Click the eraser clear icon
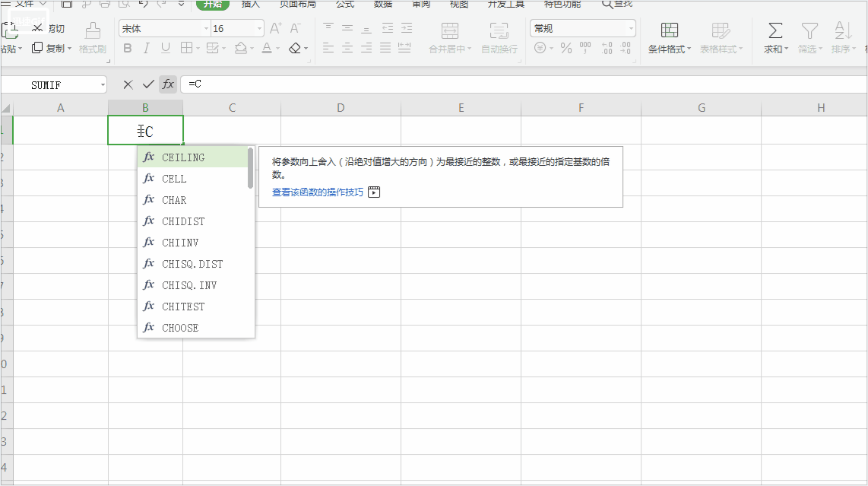 (295, 48)
